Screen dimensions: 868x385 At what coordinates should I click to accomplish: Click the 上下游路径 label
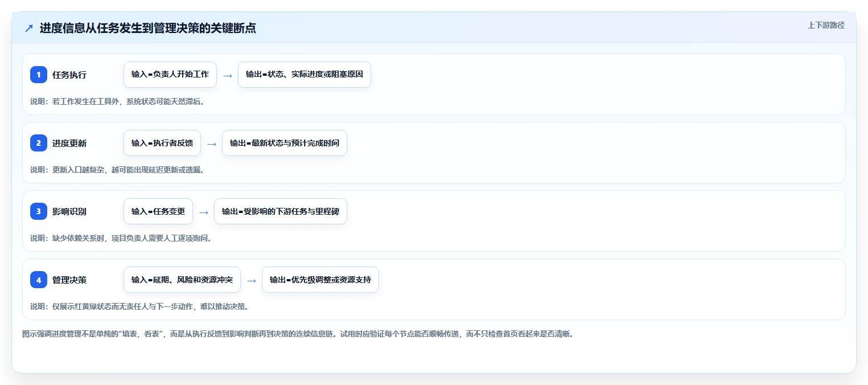tap(826, 25)
